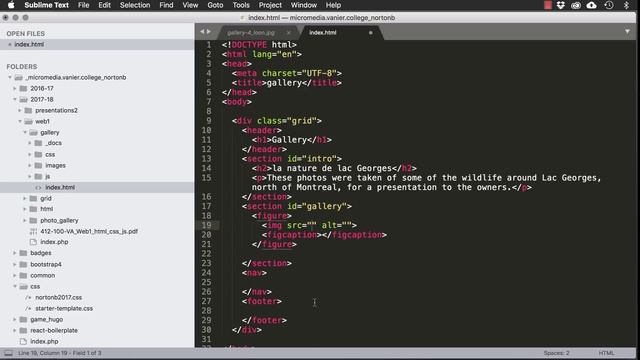
Task: Open 412-100-VA_Web1_html_css_js.pdf file
Action: 89,231
